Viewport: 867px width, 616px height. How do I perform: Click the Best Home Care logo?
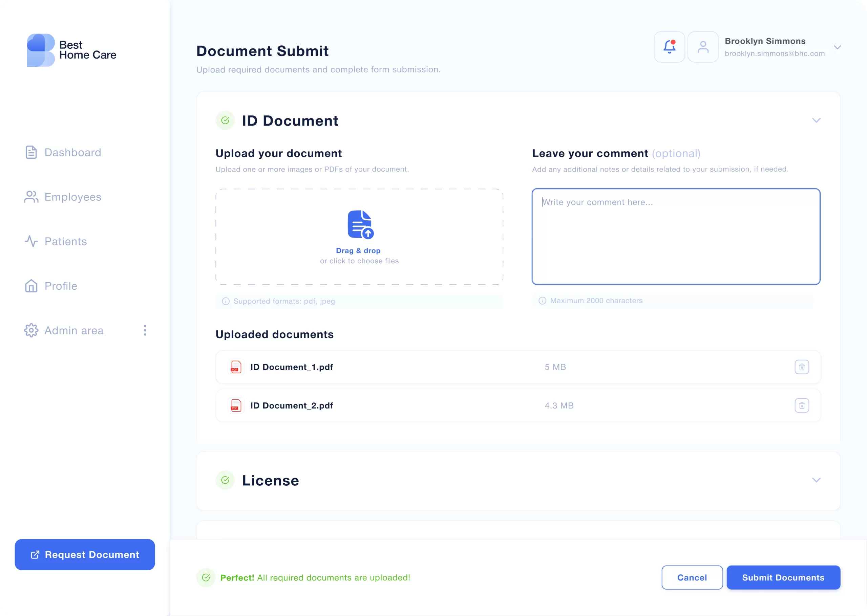coord(71,50)
